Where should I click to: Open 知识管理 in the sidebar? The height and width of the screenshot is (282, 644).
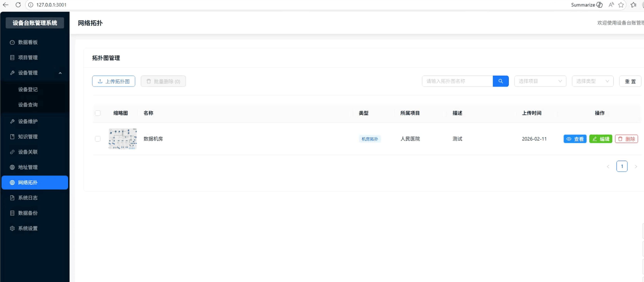point(35,137)
